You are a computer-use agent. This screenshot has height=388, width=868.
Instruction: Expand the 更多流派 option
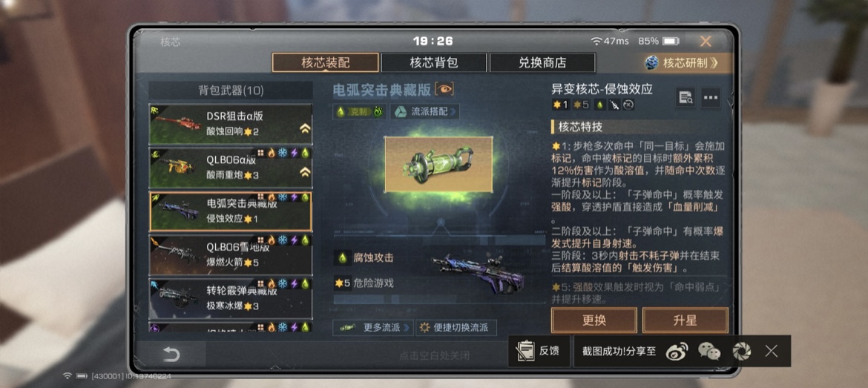(x=372, y=328)
